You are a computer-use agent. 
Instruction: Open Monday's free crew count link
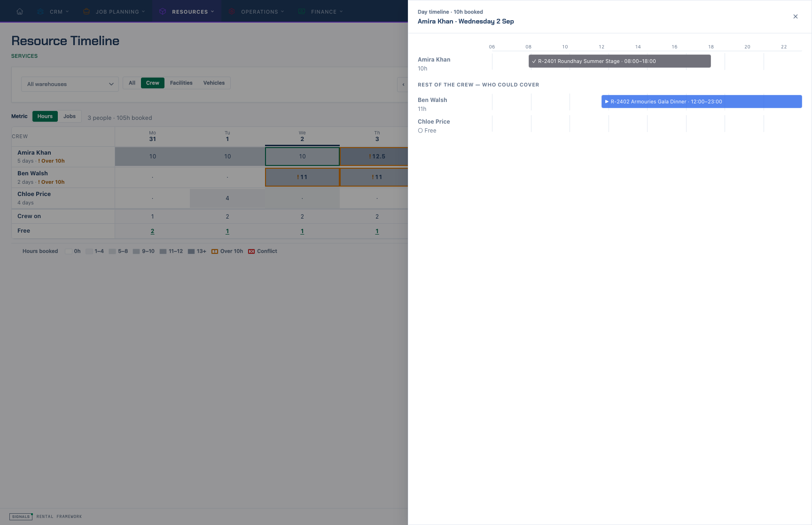click(x=152, y=231)
